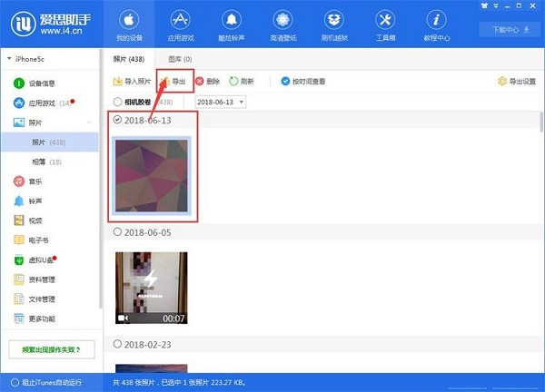The image size is (545, 392).
Task: Switch to 照片 (438) tab
Action: coord(129,59)
